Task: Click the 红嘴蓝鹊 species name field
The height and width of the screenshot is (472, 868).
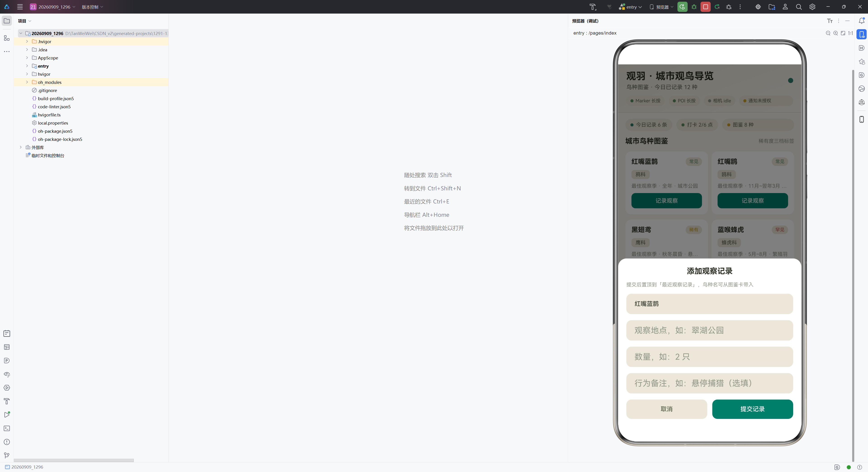Action: coord(710,304)
